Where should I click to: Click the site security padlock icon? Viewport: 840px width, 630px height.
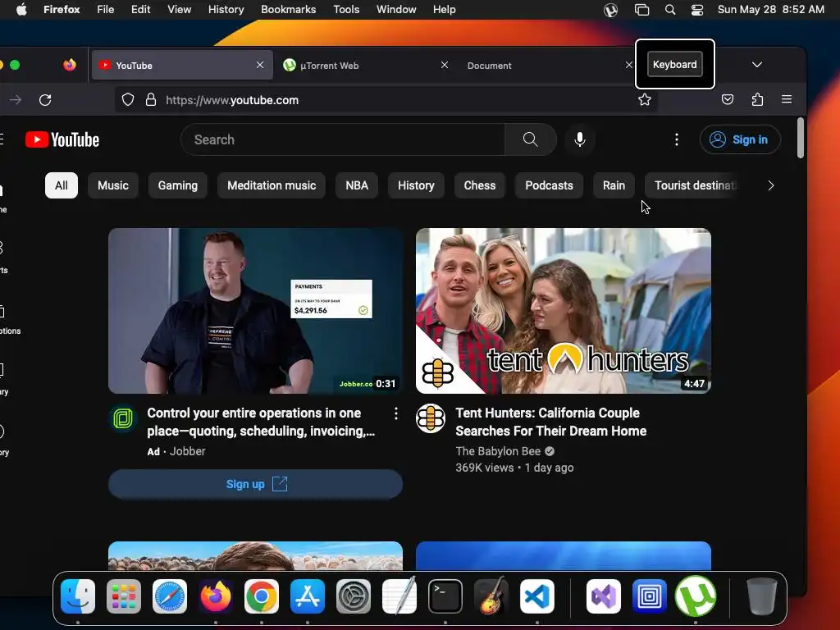point(151,99)
